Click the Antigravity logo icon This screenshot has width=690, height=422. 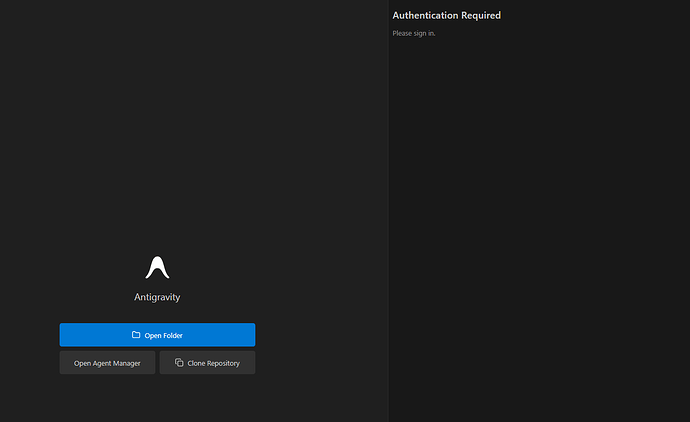click(158, 267)
